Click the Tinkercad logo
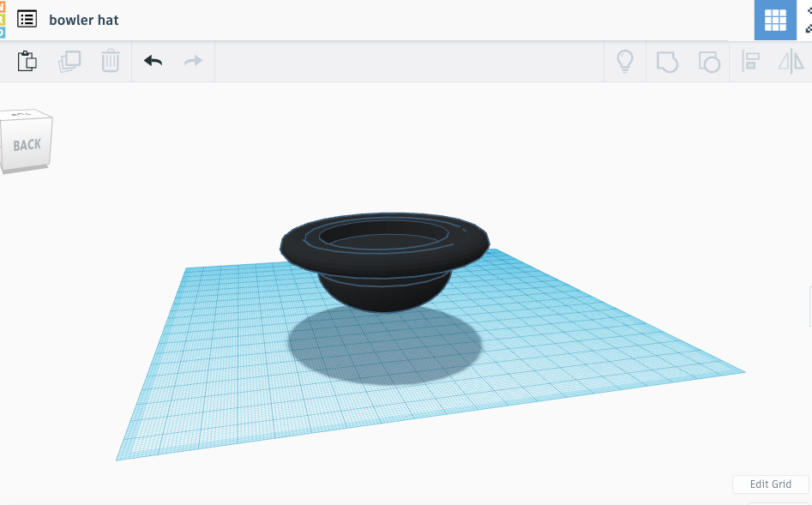The height and width of the screenshot is (505, 812). click(3, 19)
